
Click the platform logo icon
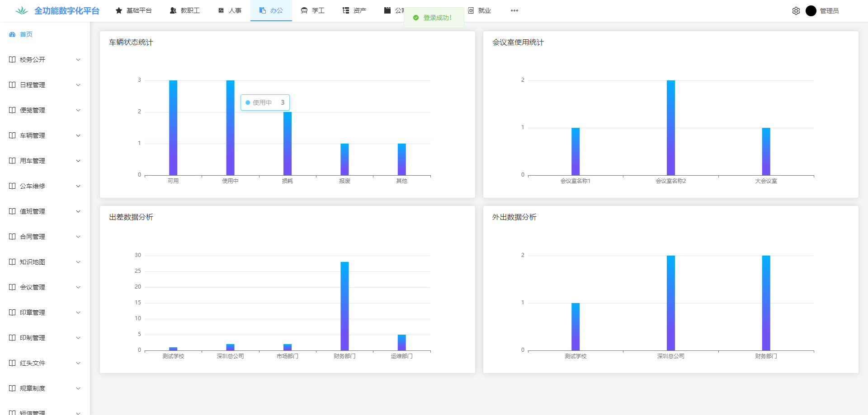tap(21, 11)
